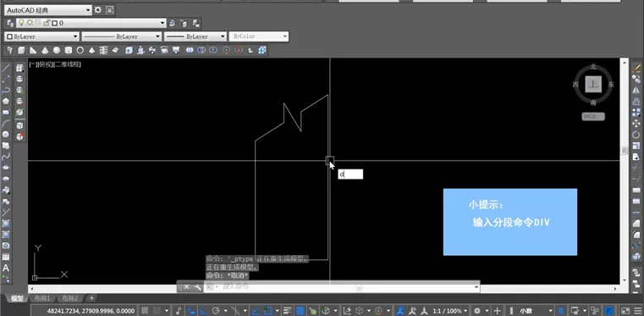Toggle layer 0 freeze sun icon

[x=30, y=23]
